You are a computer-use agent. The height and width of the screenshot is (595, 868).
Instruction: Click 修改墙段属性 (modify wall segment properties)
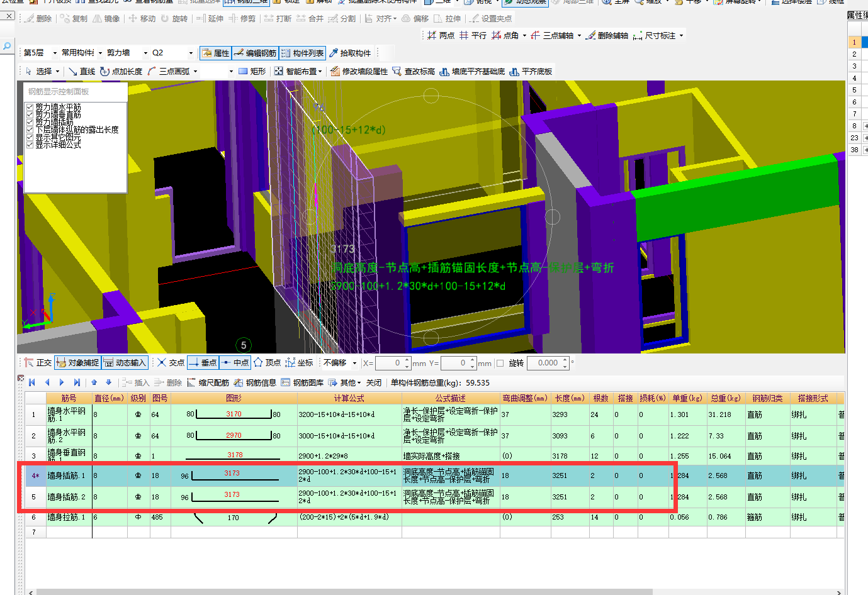pos(359,72)
